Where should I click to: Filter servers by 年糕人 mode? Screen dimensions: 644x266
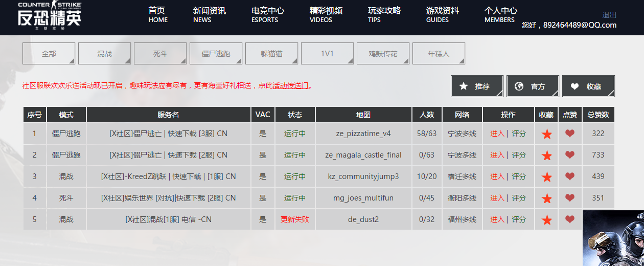(x=439, y=54)
